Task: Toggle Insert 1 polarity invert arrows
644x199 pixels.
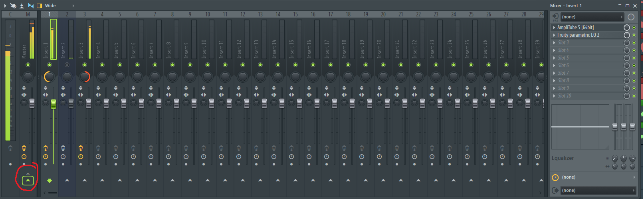Action: pos(46,88)
